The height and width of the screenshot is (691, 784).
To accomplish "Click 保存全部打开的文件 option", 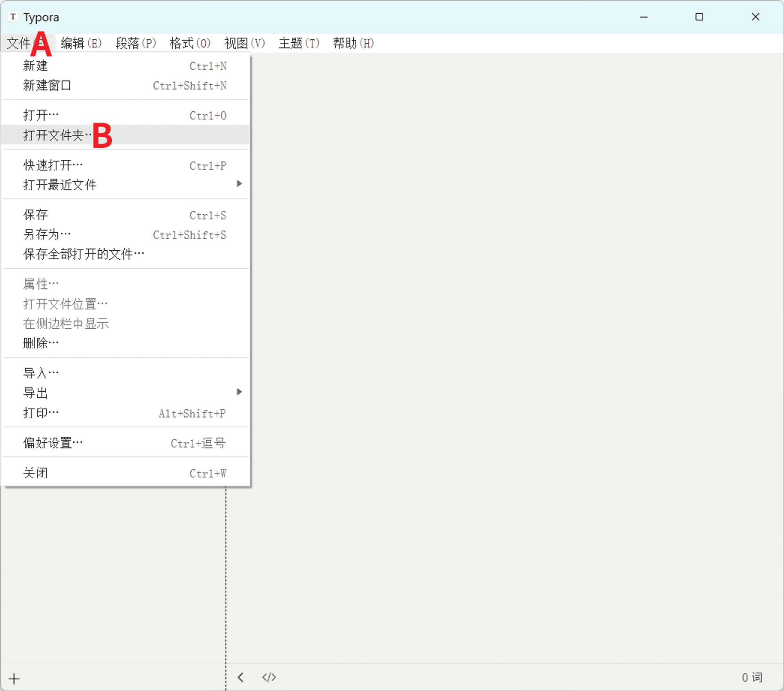I will coord(83,253).
